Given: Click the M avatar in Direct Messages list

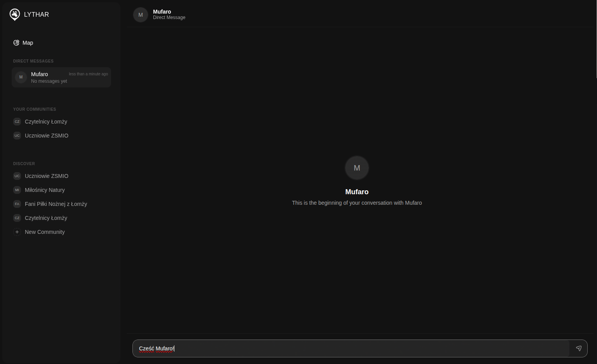Looking at the screenshot, I should click(x=21, y=77).
